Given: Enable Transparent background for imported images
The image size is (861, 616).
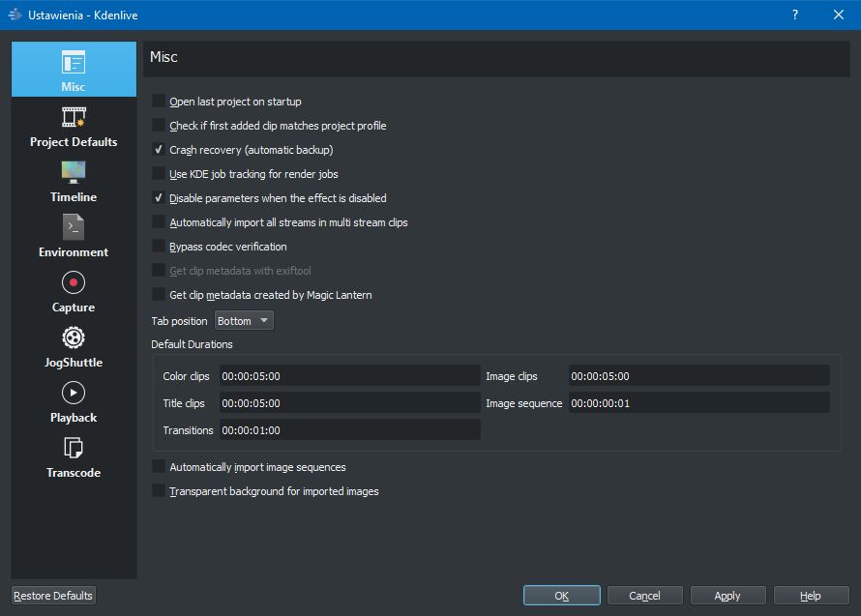Looking at the screenshot, I should click(x=159, y=491).
